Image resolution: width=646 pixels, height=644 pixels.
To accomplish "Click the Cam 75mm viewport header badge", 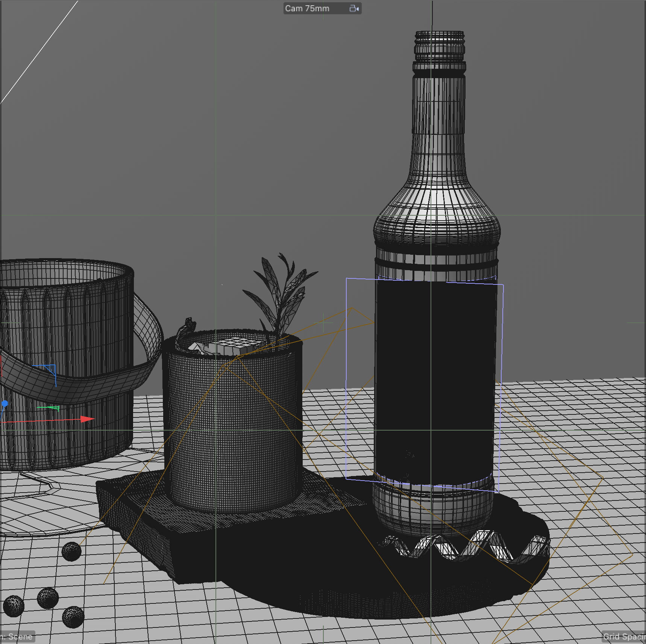I will point(322,8).
